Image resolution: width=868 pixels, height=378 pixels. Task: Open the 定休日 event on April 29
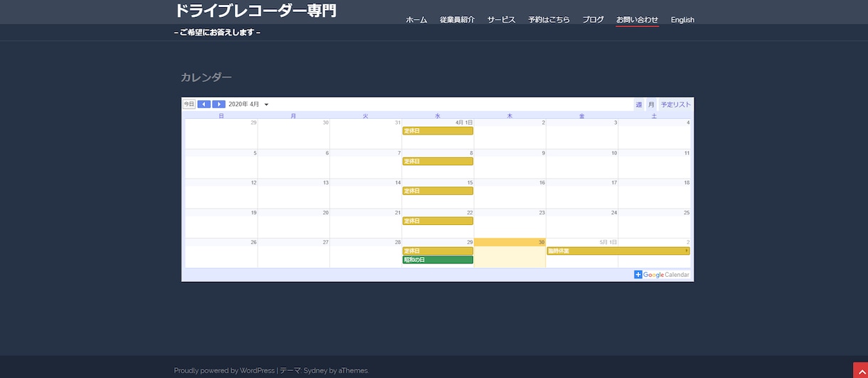[x=438, y=251]
